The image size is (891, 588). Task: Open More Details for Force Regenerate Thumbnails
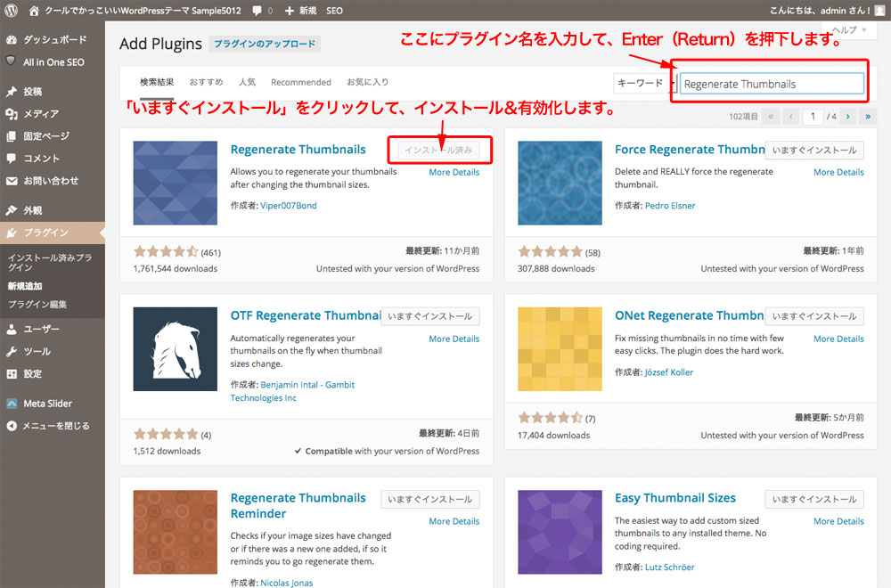pyautogui.click(x=838, y=172)
